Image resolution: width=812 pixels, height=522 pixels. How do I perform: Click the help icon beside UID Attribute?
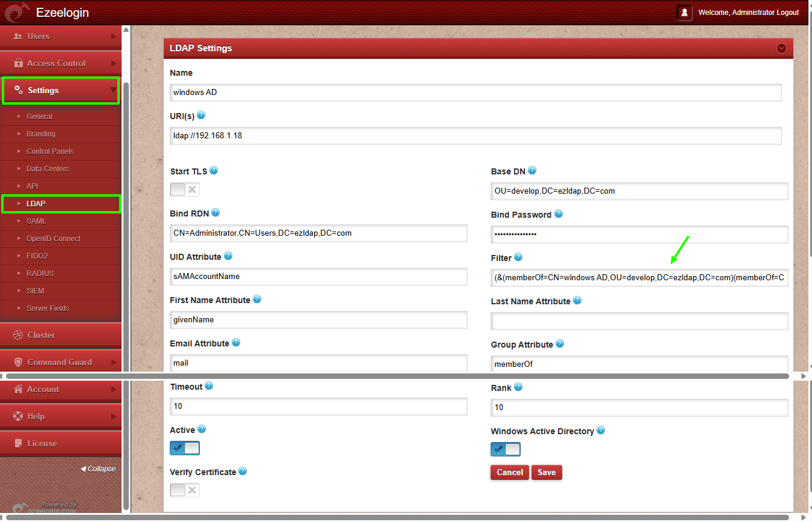click(x=228, y=256)
